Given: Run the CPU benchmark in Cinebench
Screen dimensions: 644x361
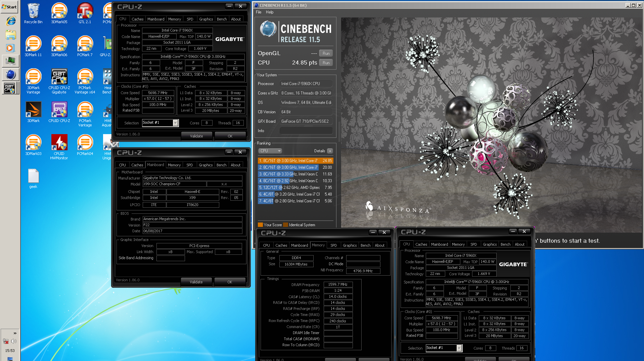Looking at the screenshot, I should 326,63.
